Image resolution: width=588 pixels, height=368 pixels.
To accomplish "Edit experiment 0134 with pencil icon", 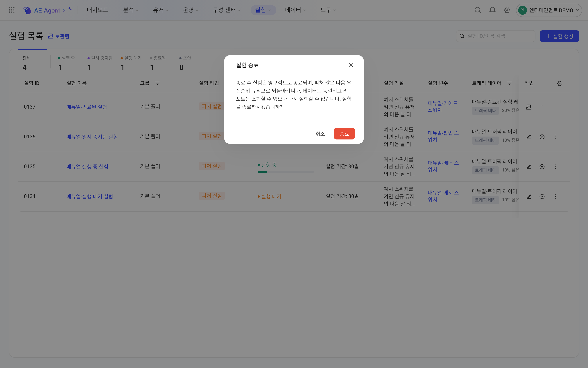I will [529, 196].
